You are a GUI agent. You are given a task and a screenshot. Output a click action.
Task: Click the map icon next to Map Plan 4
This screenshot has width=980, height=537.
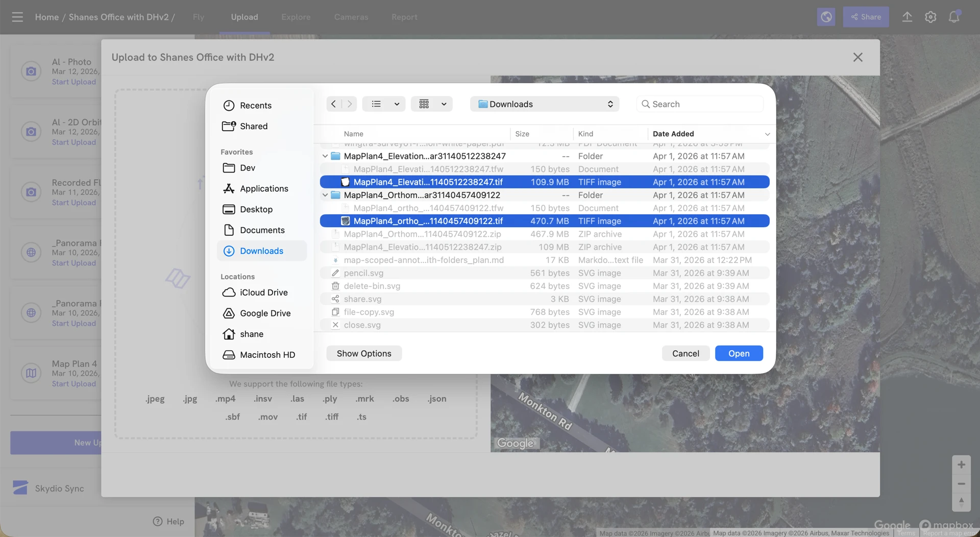pos(31,373)
